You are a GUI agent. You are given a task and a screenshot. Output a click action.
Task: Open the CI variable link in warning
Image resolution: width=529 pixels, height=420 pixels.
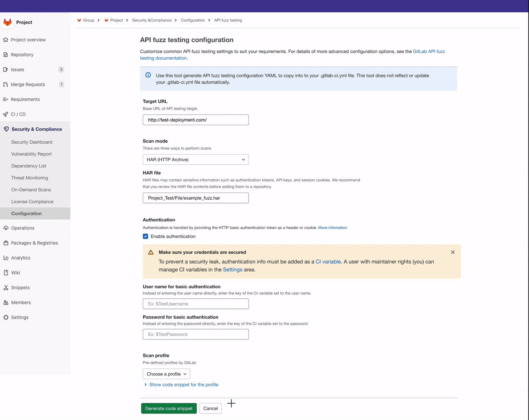tap(328, 262)
